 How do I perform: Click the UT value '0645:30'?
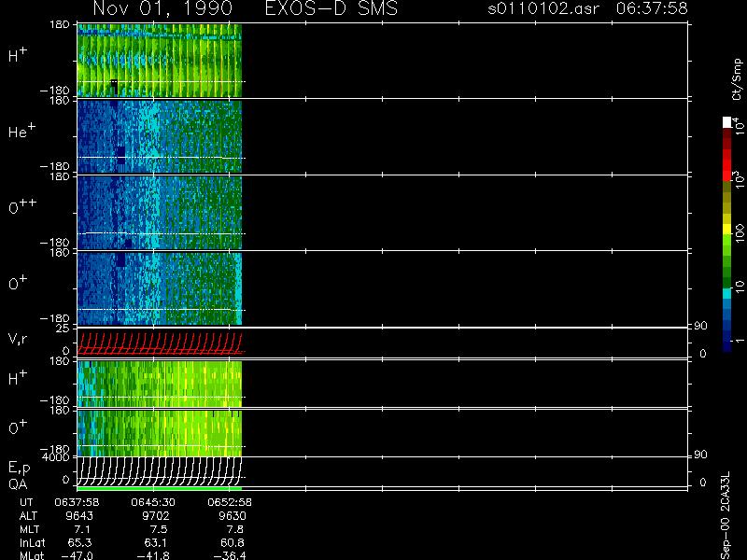[x=153, y=502]
